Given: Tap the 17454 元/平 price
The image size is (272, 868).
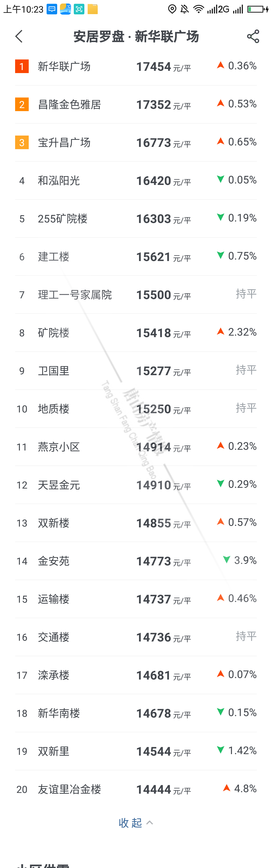Looking at the screenshot, I should point(163,67).
